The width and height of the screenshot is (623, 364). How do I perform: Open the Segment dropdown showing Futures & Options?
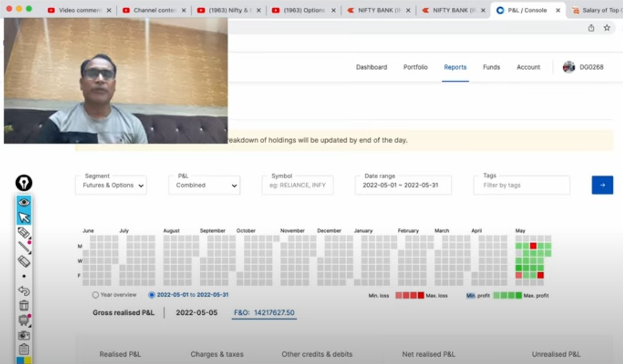(111, 186)
